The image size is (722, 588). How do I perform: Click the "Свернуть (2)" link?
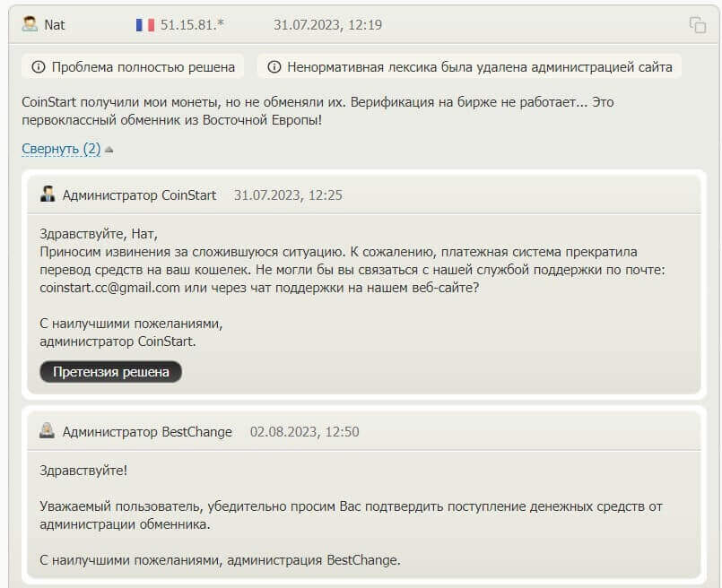coord(61,149)
